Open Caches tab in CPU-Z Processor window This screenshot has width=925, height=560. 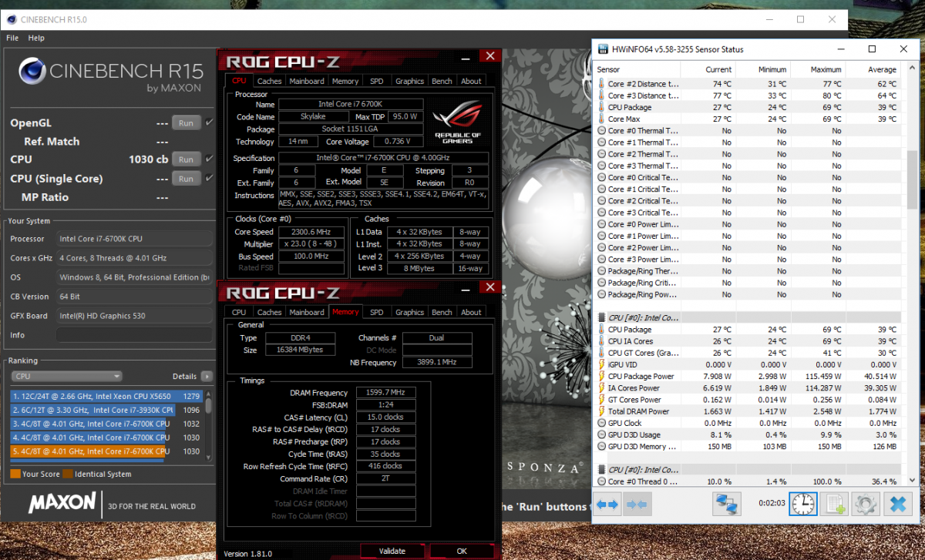tap(269, 81)
